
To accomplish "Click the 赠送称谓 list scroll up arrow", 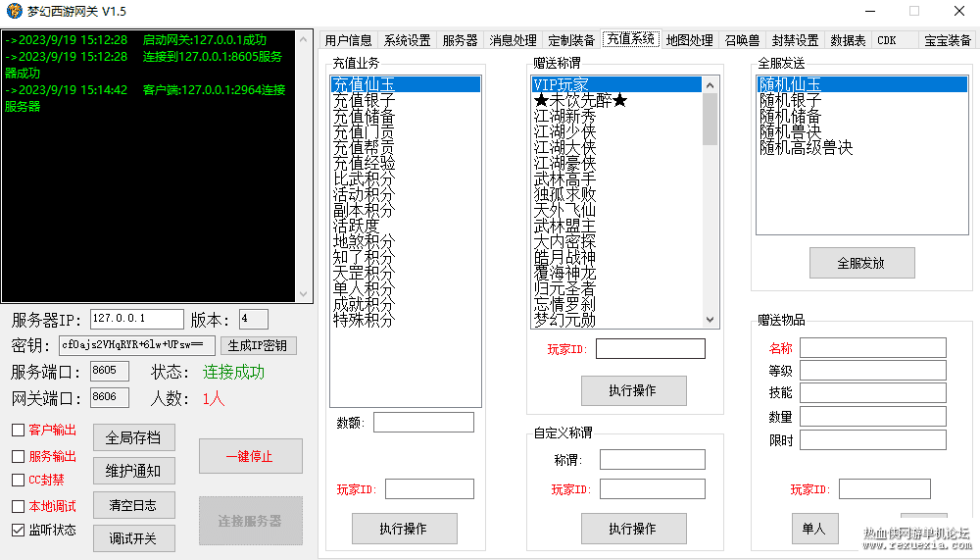I will 710,85.
